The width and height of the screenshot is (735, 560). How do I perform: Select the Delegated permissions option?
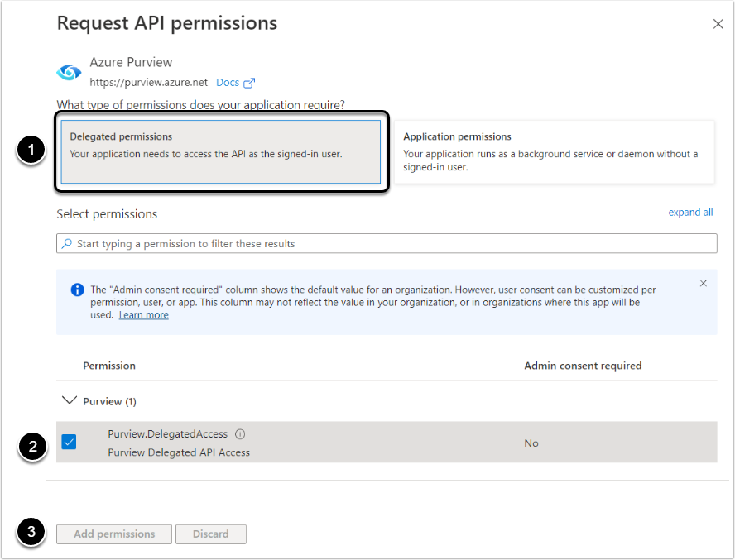click(221, 152)
